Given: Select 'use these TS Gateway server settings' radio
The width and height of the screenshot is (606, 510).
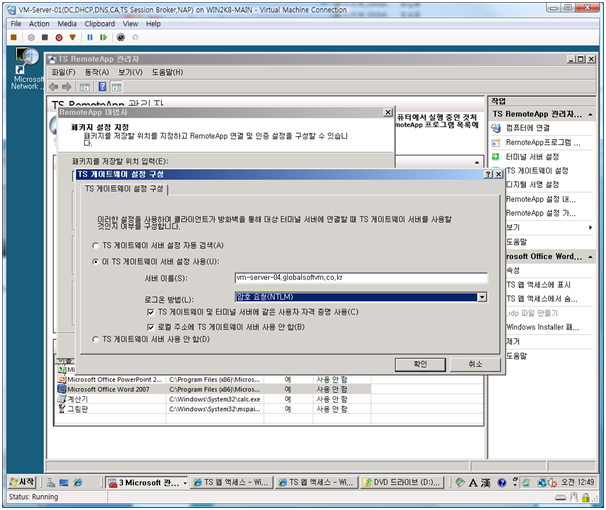Looking at the screenshot, I should point(95,262).
